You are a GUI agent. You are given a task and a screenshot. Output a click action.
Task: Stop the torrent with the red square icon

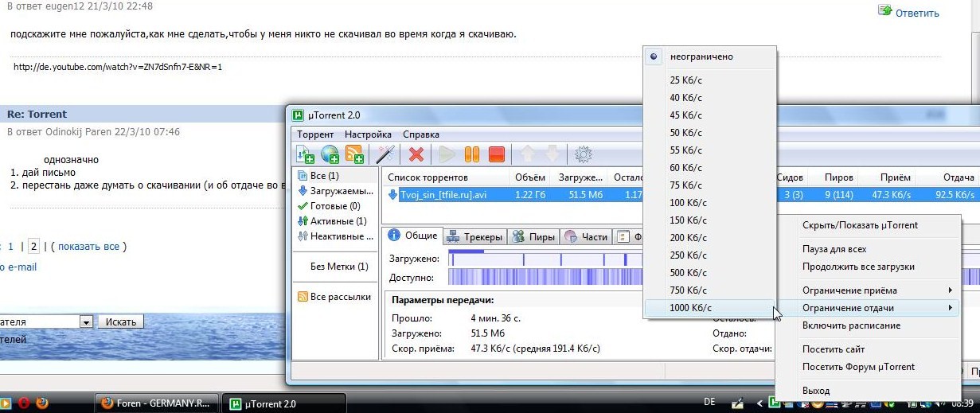tap(497, 154)
